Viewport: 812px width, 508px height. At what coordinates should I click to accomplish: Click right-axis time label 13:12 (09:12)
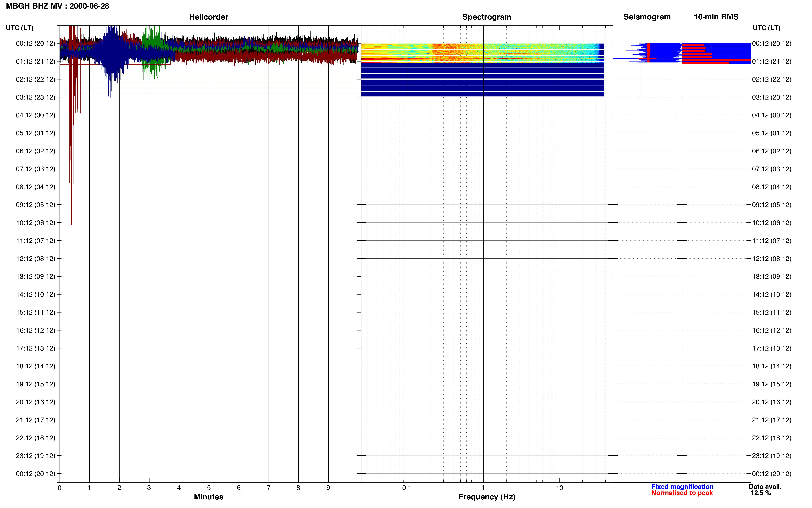click(772, 277)
